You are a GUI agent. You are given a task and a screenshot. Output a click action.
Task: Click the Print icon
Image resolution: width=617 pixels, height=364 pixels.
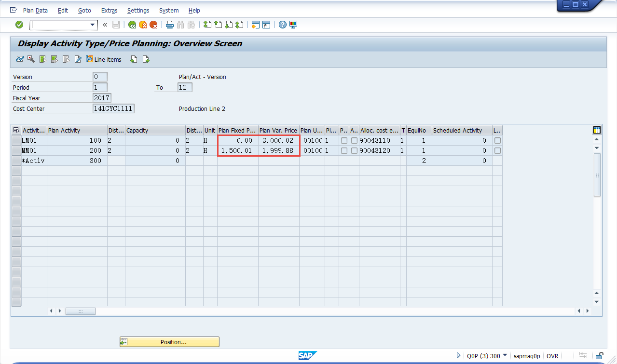point(170,25)
